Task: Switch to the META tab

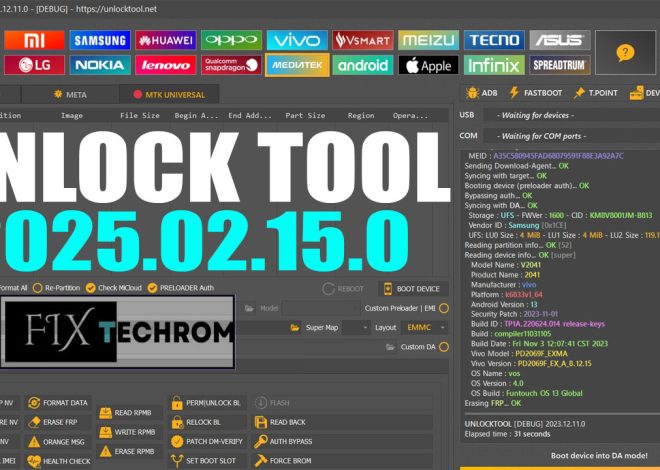Action: pos(70,94)
